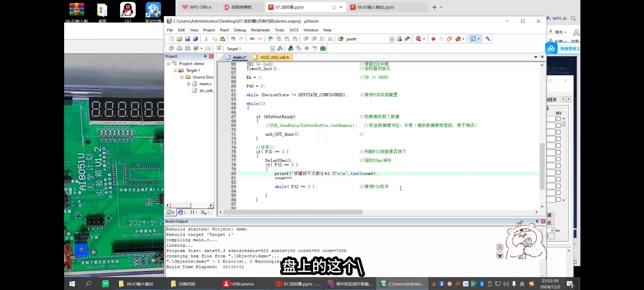
Task: Tick the third HEX checkbox
Action: 558,132
